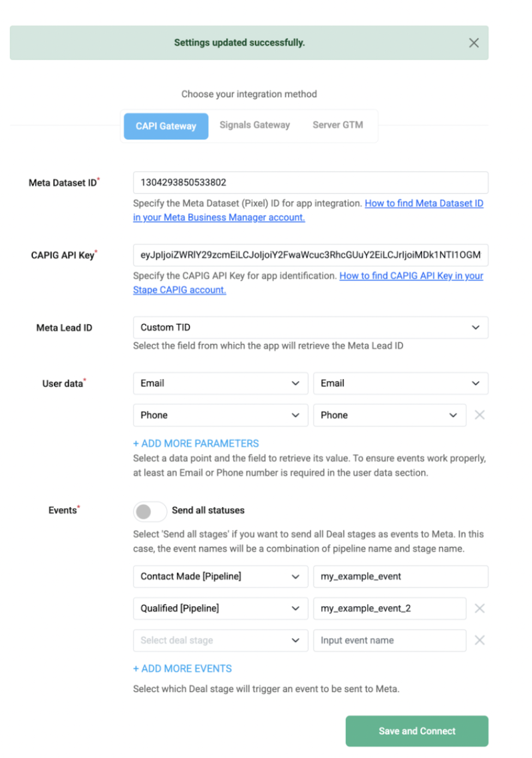532x758 pixels.
Task: Toggle the Send all statuses switch
Action: [150, 511]
